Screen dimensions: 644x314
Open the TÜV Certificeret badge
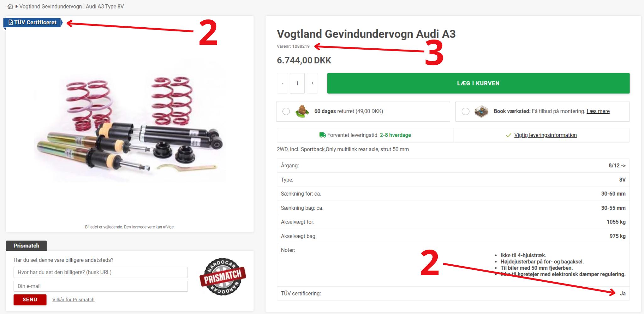pyautogui.click(x=33, y=23)
